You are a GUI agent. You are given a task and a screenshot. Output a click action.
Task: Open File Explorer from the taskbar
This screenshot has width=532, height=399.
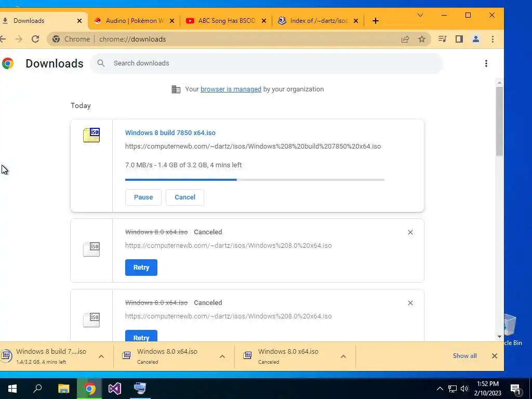click(x=63, y=389)
